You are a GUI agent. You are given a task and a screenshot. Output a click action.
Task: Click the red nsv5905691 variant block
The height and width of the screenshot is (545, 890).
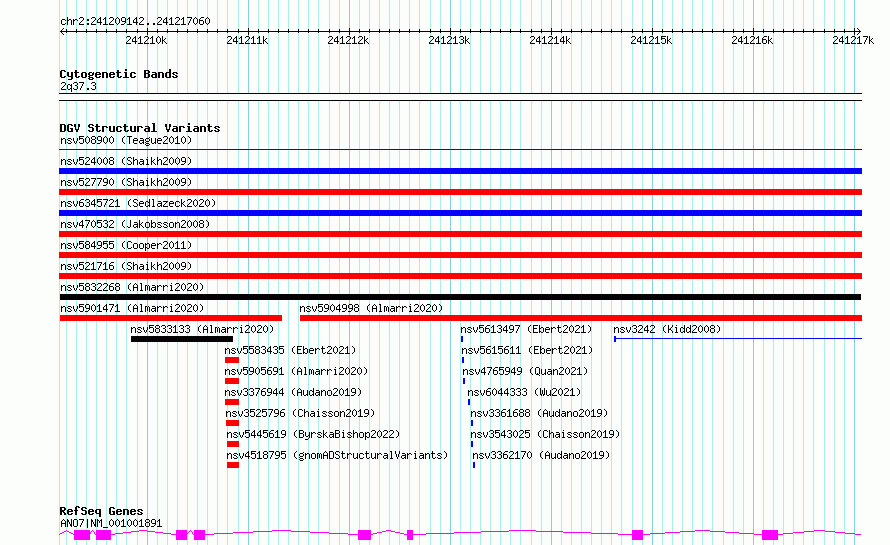pyautogui.click(x=232, y=381)
